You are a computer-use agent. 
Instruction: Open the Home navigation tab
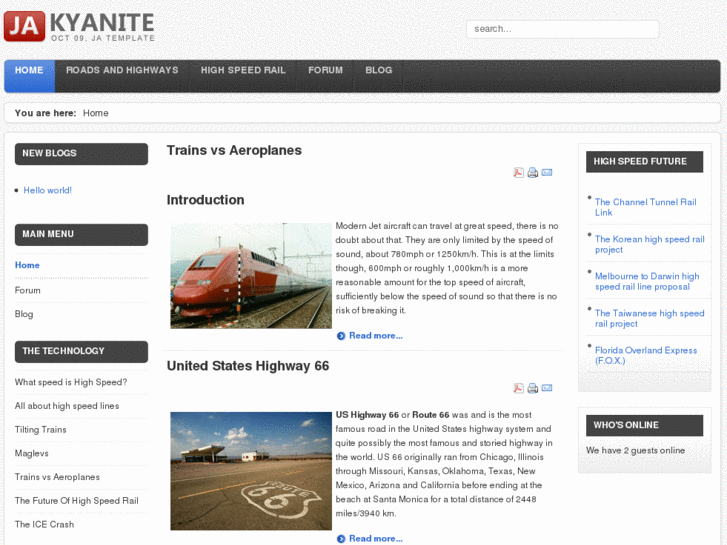(x=29, y=76)
